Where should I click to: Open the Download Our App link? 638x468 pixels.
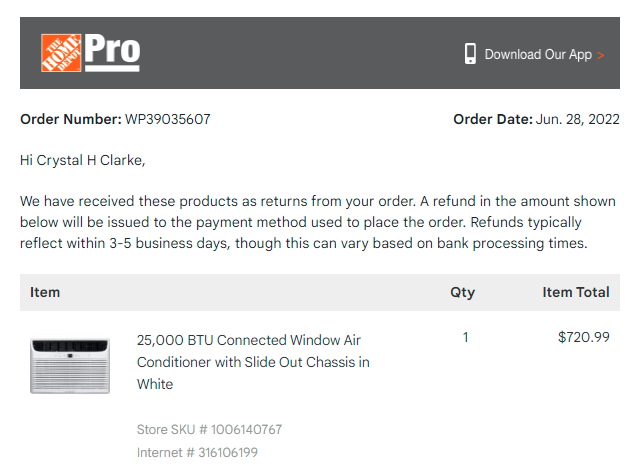pyautogui.click(x=538, y=54)
